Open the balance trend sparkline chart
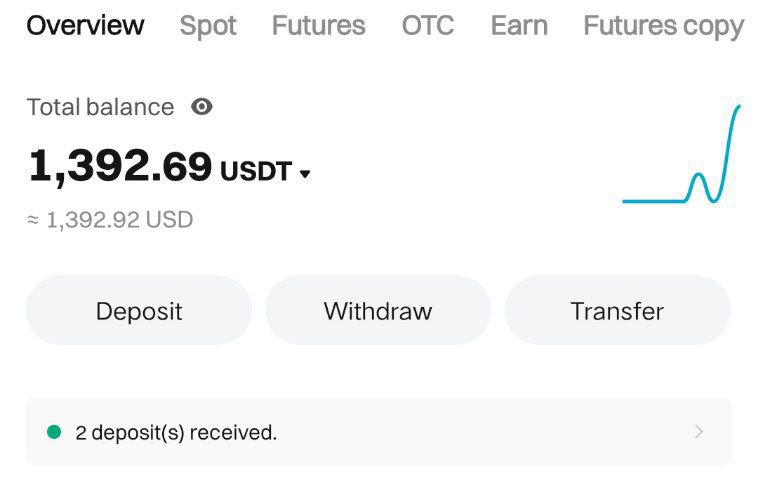The width and height of the screenshot is (758, 477). tap(681, 156)
